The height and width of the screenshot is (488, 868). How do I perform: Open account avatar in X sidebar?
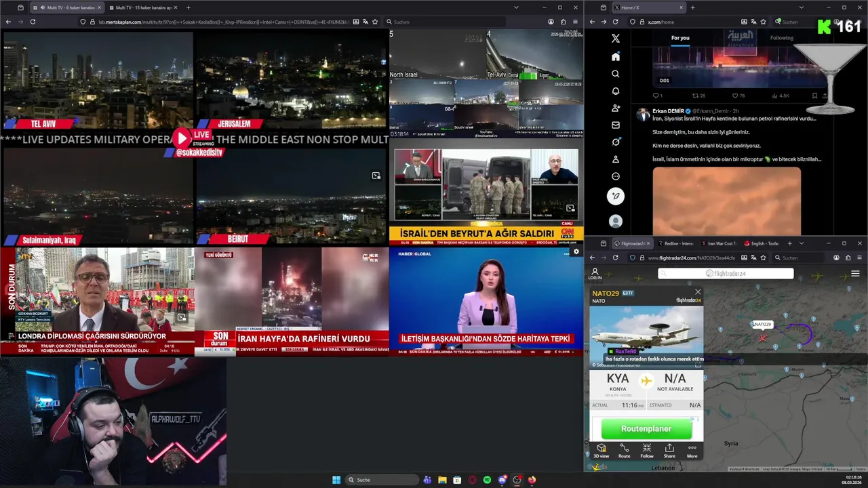tap(616, 222)
